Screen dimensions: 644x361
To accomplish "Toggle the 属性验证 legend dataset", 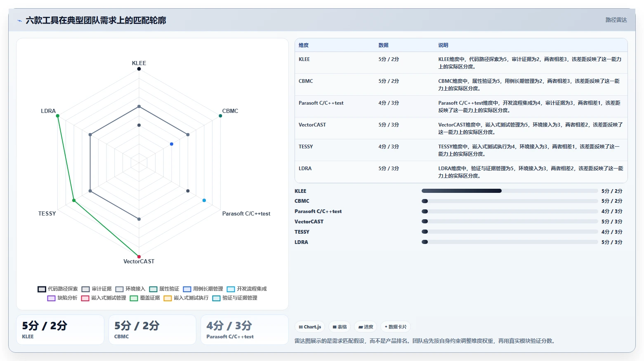I will 164,289.
